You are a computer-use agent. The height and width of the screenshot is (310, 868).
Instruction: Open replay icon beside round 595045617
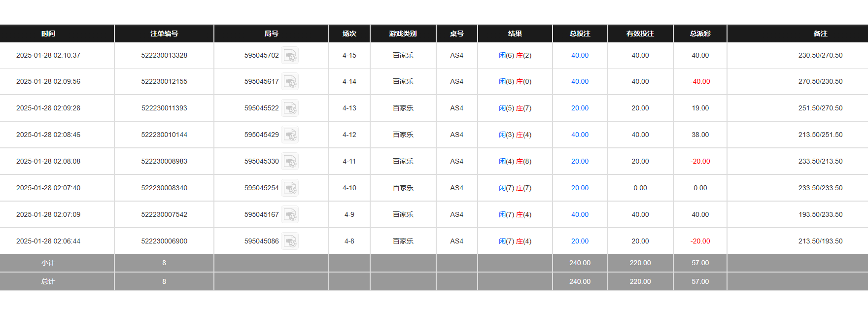coord(290,81)
